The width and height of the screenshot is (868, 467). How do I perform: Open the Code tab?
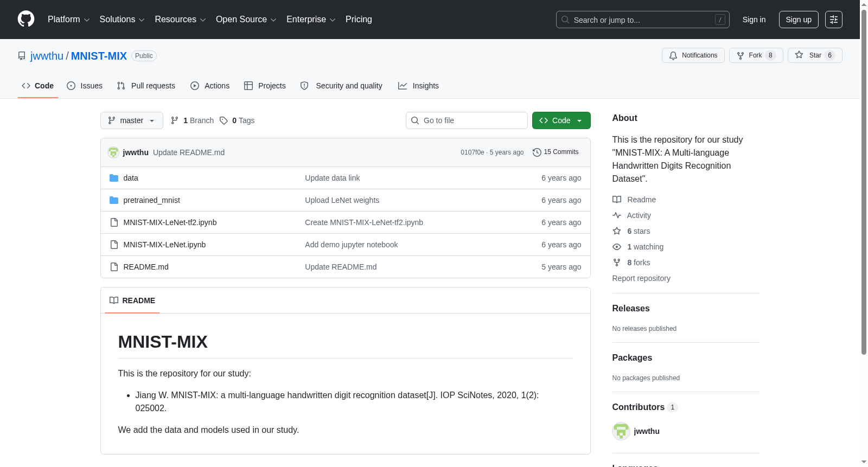pos(38,86)
